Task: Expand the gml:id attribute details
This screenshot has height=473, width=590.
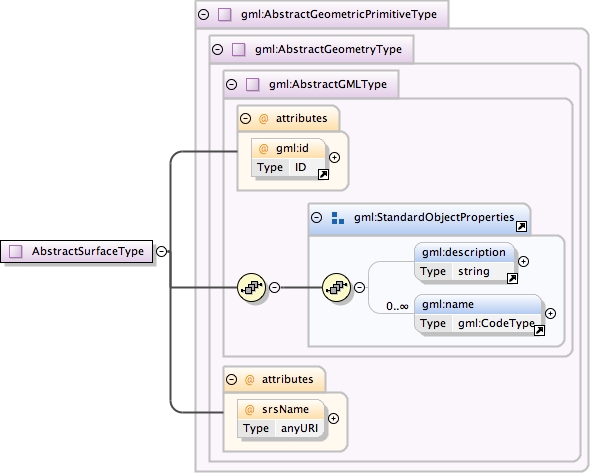Action: tap(335, 157)
